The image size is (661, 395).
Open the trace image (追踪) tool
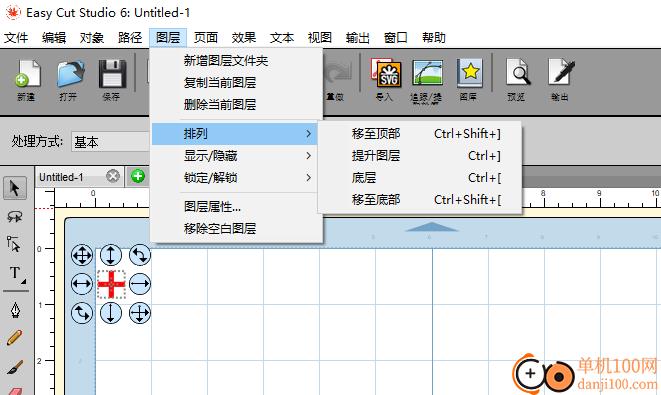click(x=427, y=73)
